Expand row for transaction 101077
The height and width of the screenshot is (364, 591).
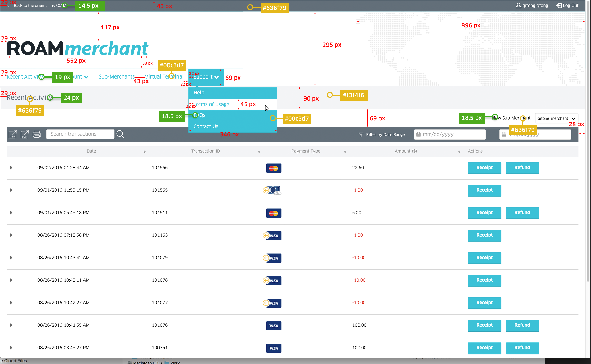click(11, 303)
